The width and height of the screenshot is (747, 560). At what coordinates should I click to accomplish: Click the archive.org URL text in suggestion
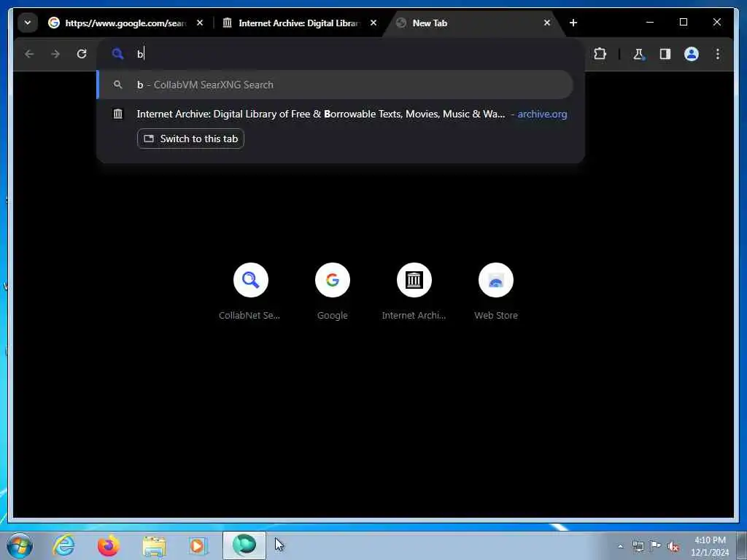pos(542,114)
